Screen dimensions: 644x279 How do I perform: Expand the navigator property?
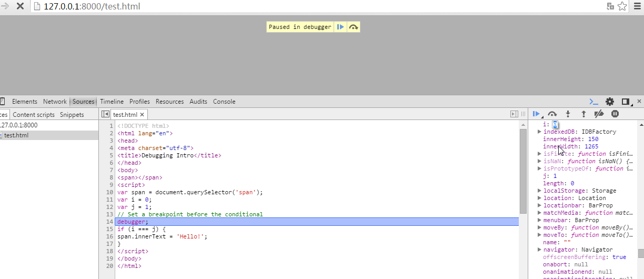(539, 250)
